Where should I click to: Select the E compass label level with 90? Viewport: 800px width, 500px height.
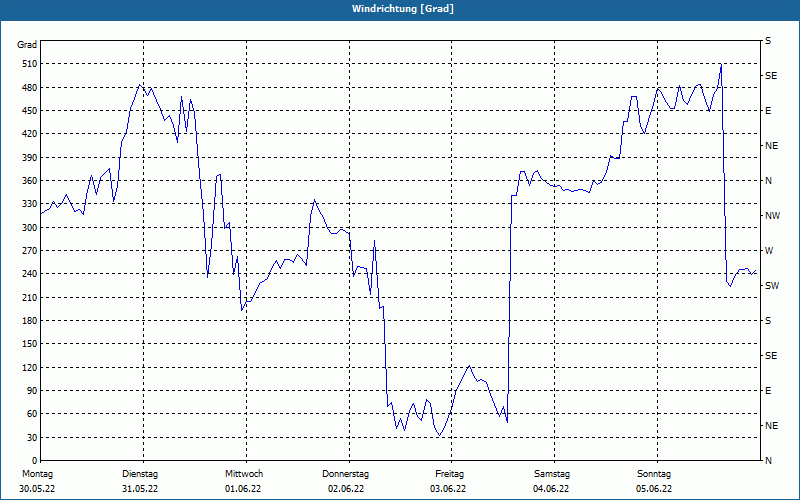point(768,391)
